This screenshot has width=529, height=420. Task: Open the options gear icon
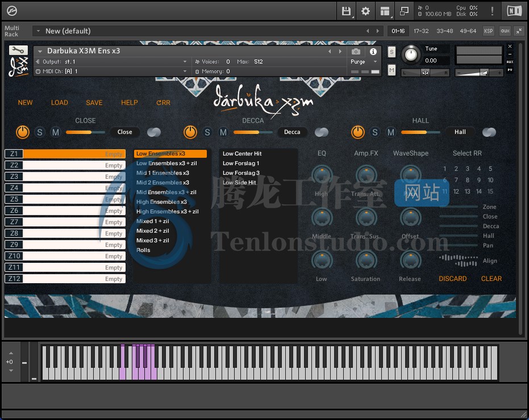(x=365, y=11)
